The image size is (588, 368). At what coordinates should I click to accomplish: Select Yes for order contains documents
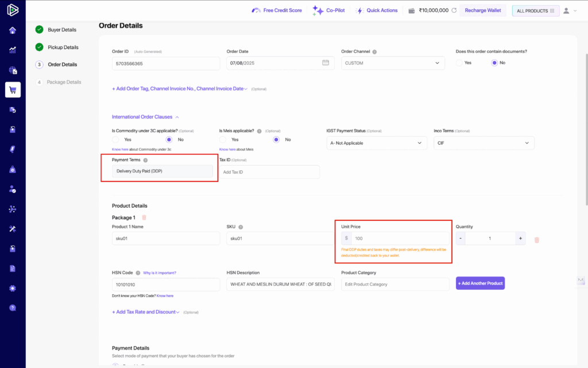(x=459, y=63)
